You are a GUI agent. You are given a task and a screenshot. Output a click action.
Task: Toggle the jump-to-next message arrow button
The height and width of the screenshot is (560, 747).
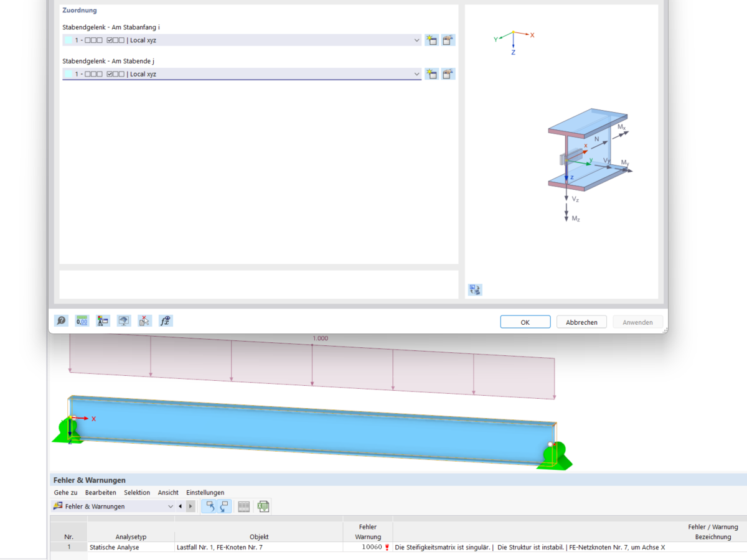point(191,506)
